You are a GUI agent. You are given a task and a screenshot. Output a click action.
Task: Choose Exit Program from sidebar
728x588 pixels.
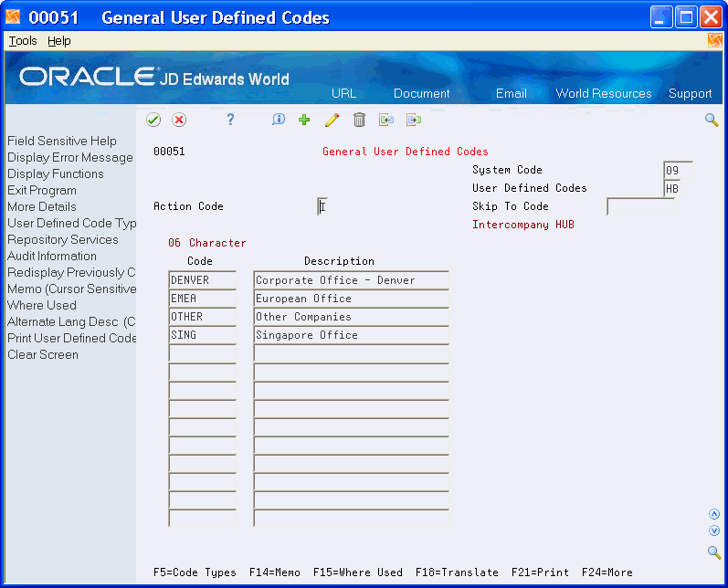(42, 190)
